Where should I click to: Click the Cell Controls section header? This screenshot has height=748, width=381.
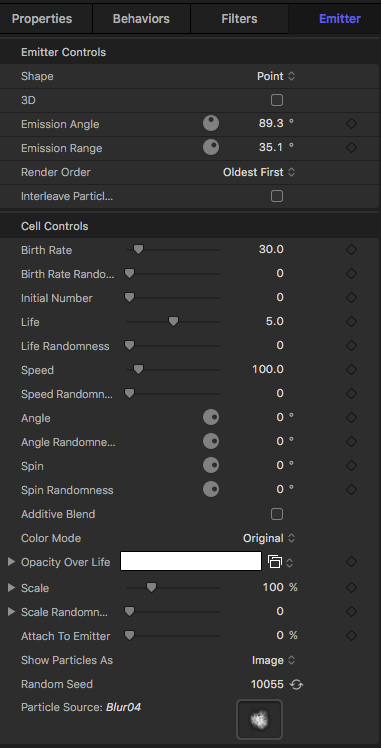(x=54, y=226)
